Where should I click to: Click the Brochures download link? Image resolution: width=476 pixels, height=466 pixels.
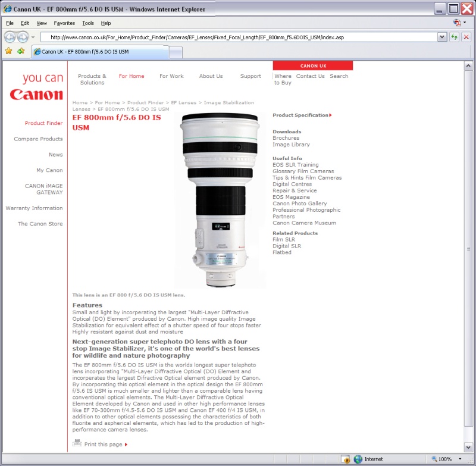pyautogui.click(x=286, y=138)
